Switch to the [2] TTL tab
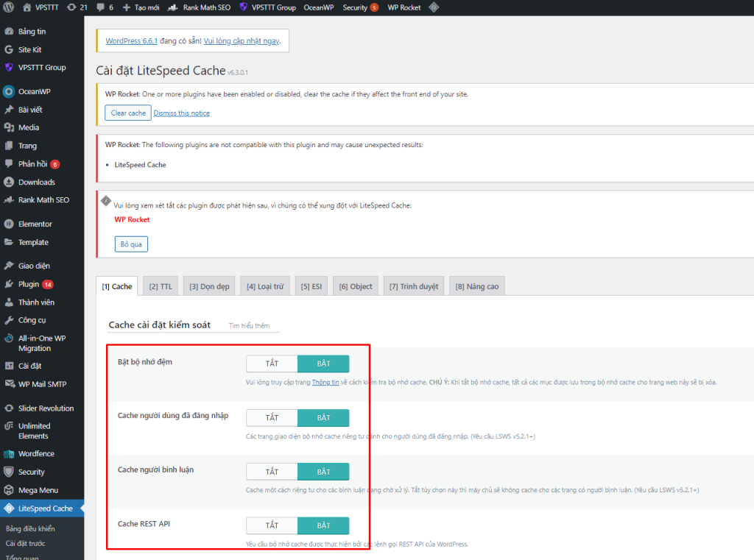The image size is (754, 560). (161, 286)
